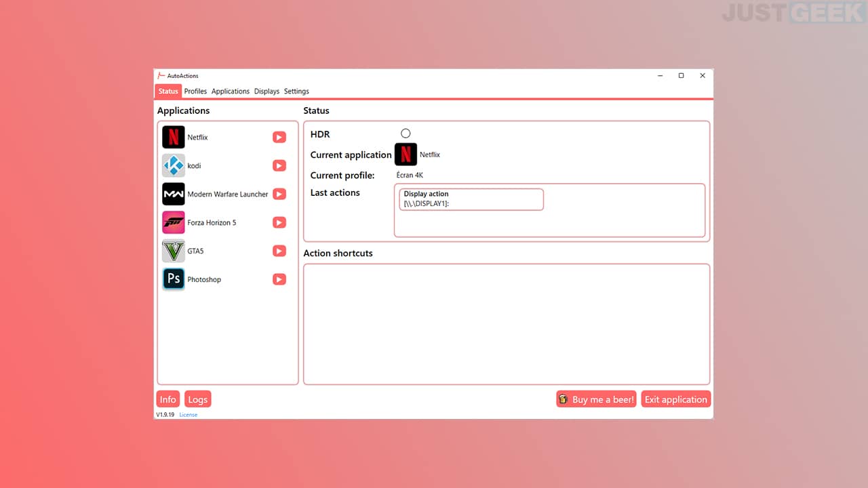This screenshot has height=488, width=868.
Task: Click the Netflix icon beside Current application
Action: [406, 155]
